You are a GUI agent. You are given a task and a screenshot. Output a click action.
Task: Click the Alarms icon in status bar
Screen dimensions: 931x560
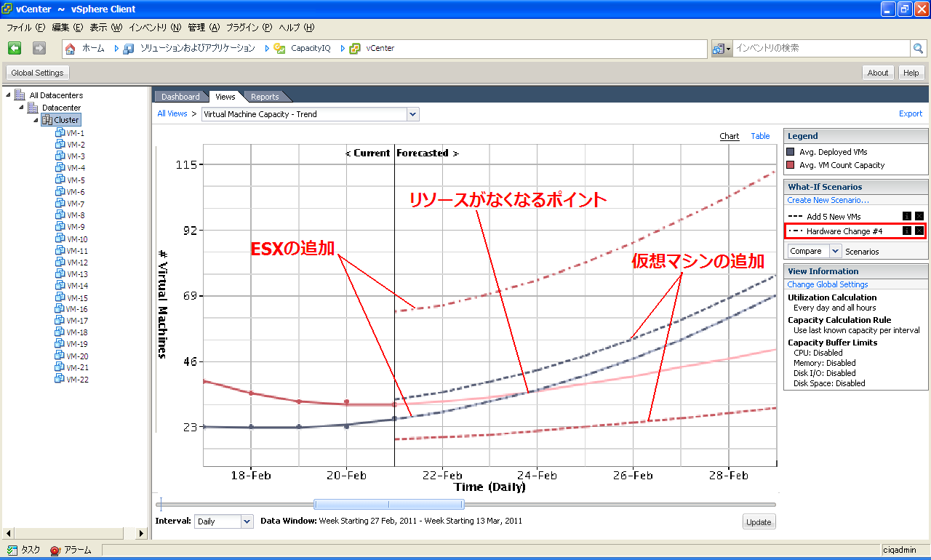[55, 551]
